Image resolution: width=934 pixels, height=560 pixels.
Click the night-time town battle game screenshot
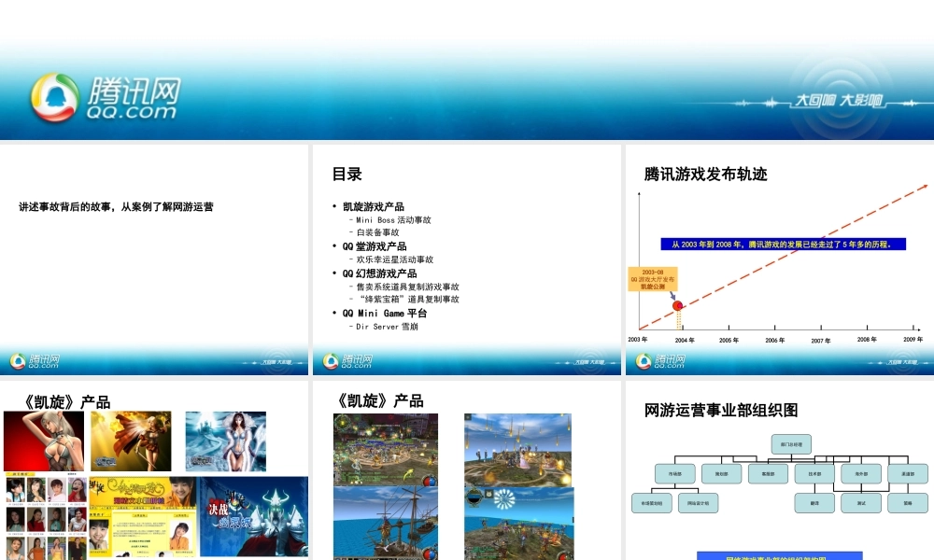pos(386,450)
